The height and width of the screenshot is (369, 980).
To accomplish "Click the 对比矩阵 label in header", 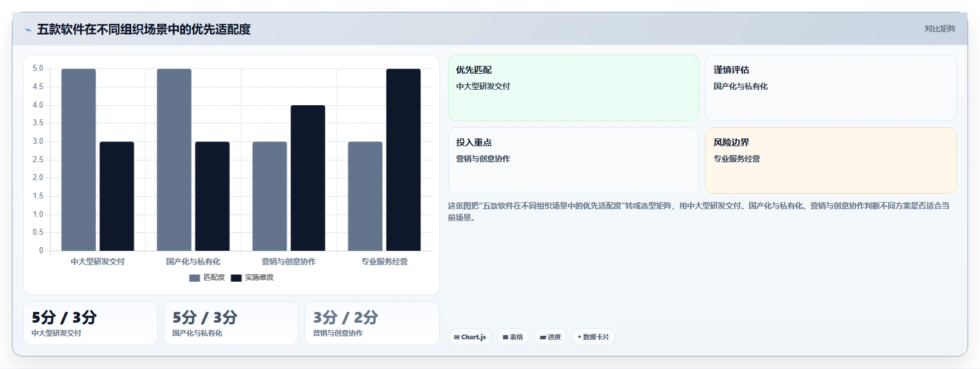I will [x=940, y=29].
